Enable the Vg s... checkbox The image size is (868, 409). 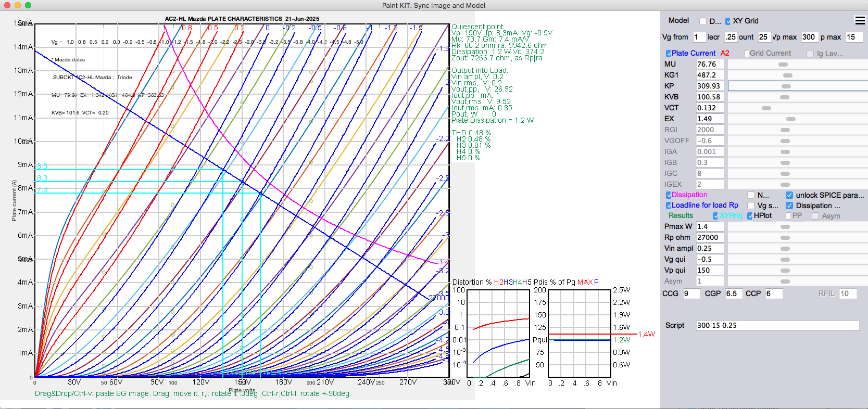751,206
